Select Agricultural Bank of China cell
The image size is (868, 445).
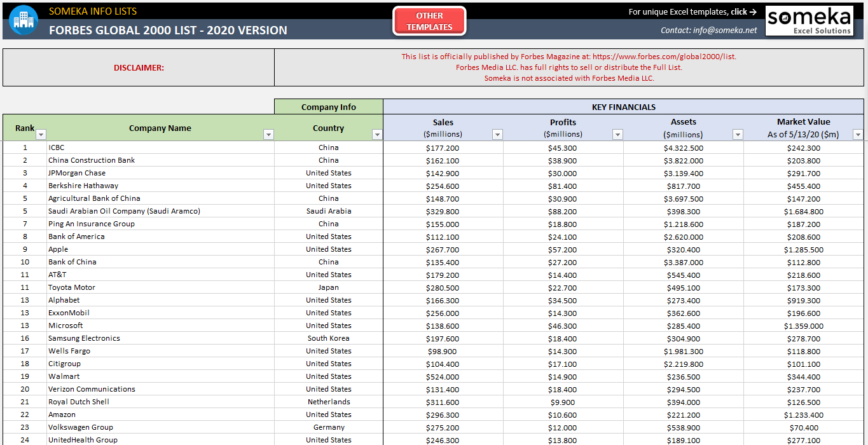click(x=161, y=198)
